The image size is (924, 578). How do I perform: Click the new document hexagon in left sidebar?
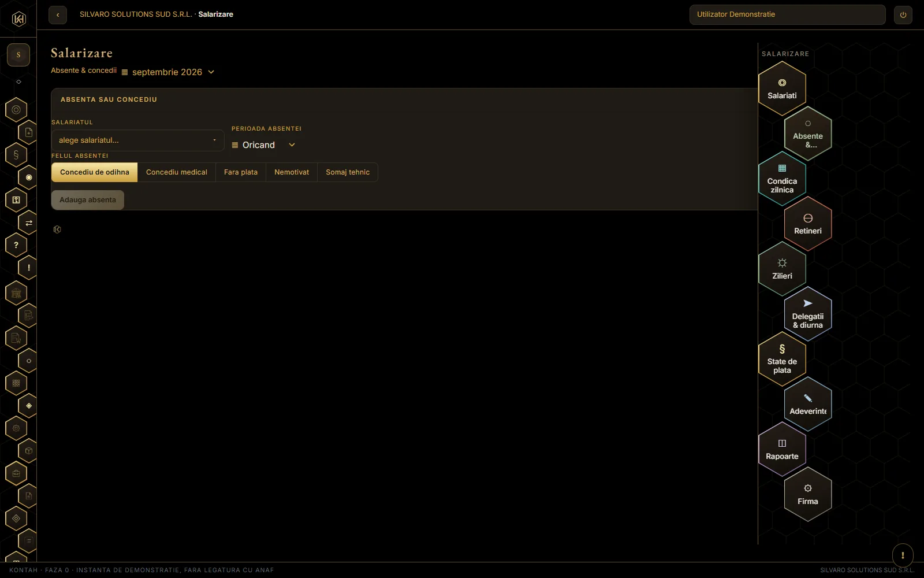[28, 132]
